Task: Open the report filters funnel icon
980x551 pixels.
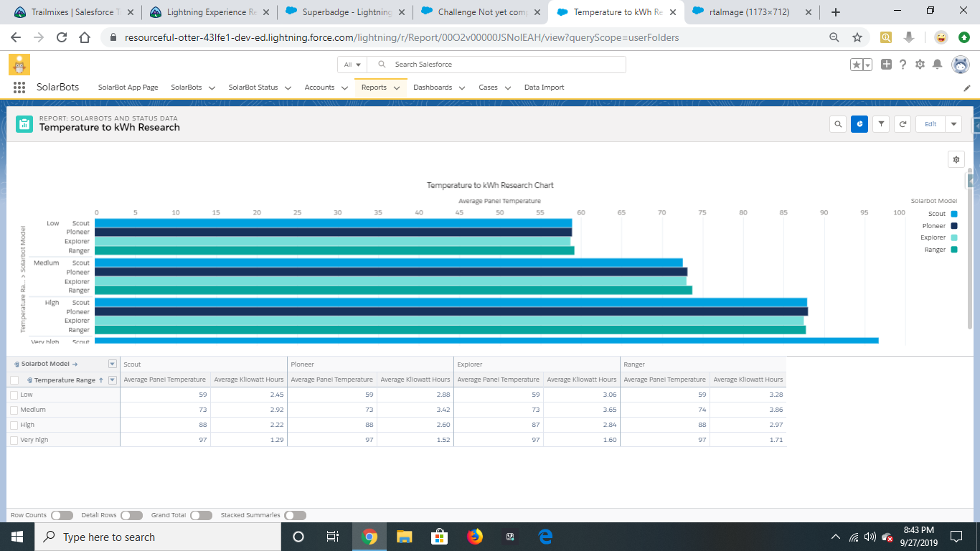Action: pyautogui.click(x=882, y=124)
